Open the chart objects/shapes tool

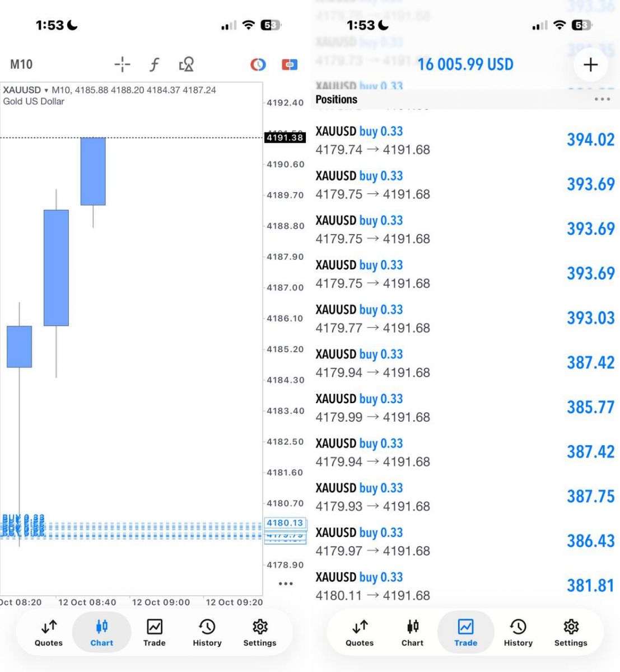[187, 64]
